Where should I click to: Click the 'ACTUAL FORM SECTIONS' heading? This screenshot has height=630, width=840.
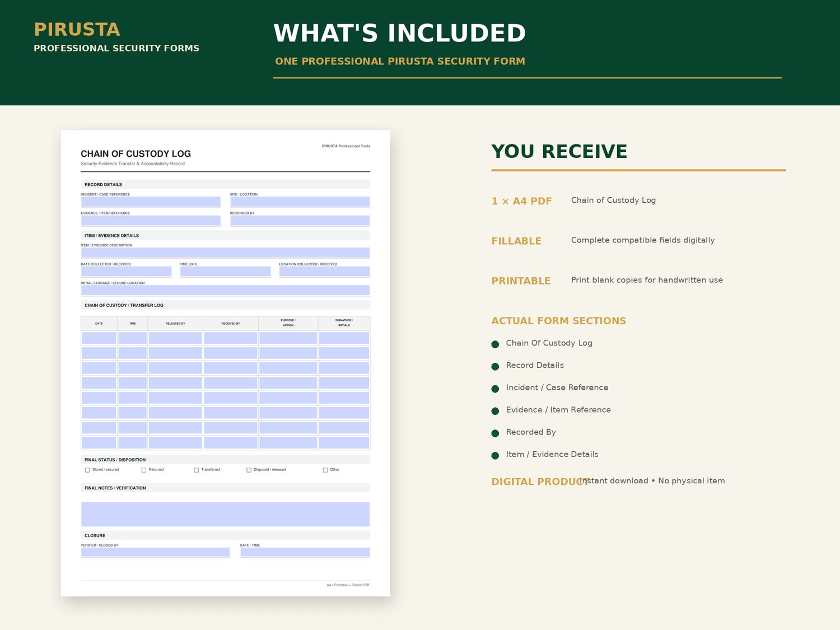pyautogui.click(x=559, y=321)
